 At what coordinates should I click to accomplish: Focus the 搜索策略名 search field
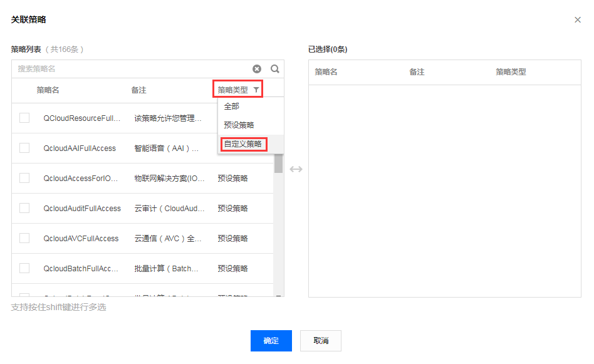tap(133, 69)
